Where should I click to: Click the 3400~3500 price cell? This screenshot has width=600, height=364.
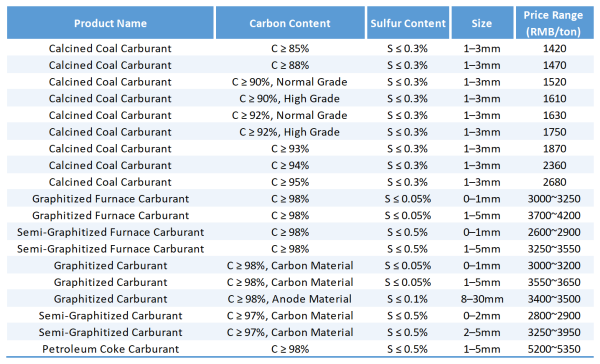[x=554, y=299]
